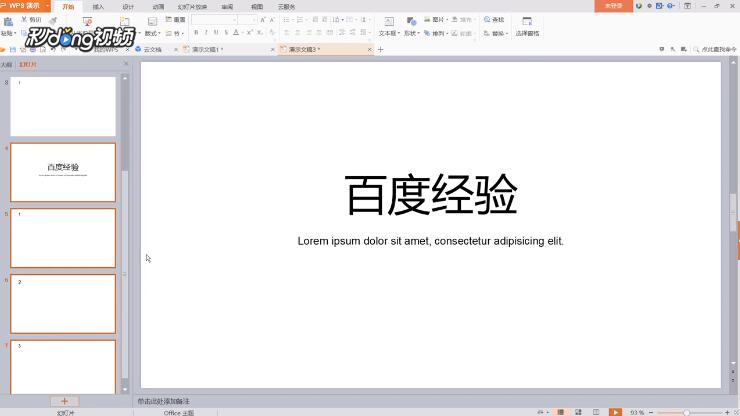The image size is (740, 416).
Task: Click the 图片 picture button
Action: click(435, 19)
